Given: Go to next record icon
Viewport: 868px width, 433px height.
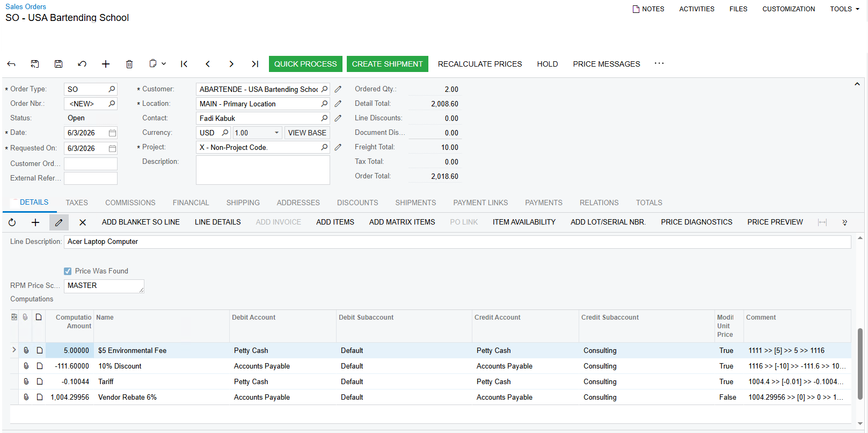Looking at the screenshot, I should 231,64.
